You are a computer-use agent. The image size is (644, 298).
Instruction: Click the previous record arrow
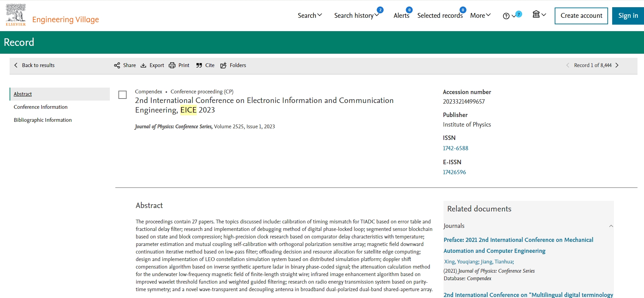(x=568, y=65)
